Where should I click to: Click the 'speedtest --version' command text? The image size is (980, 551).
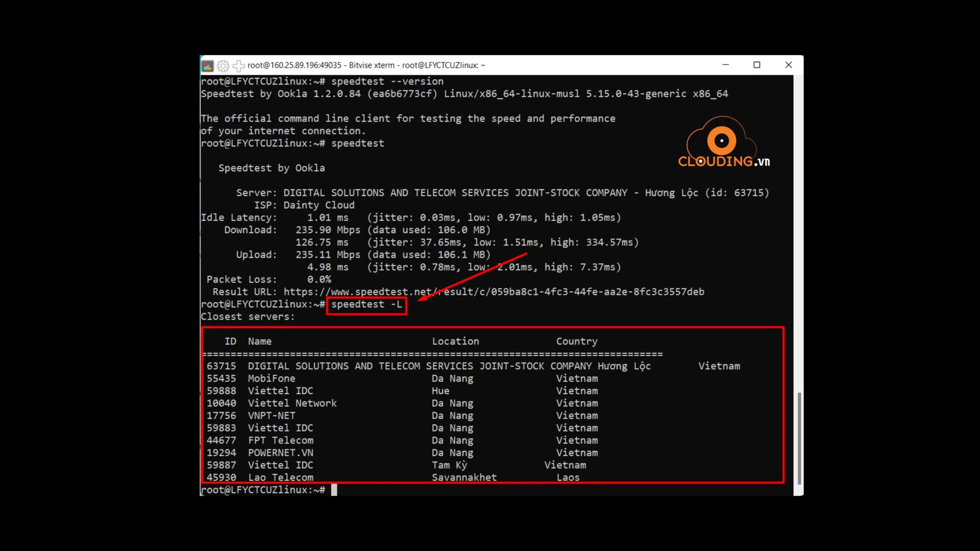pyautogui.click(x=387, y=82)
